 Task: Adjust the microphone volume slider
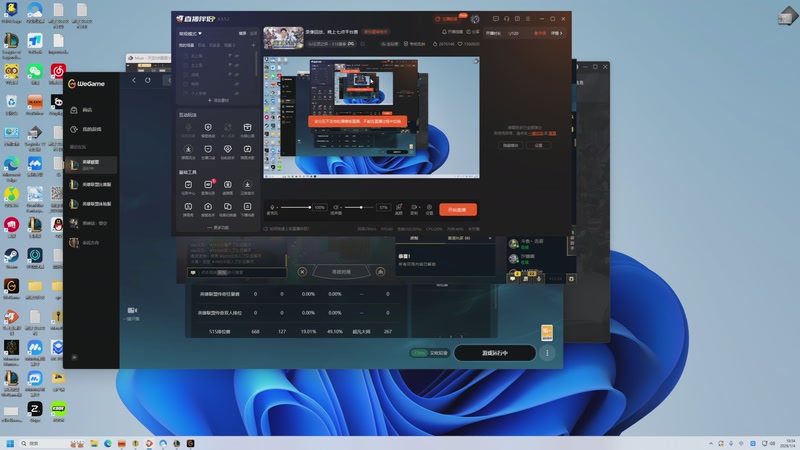295,207
